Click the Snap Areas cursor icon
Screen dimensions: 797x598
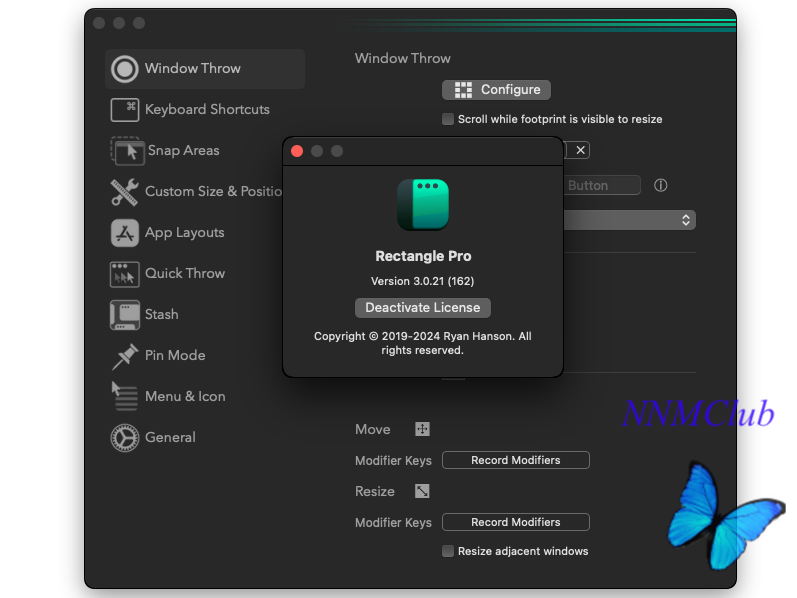pyautogui.click(x=127, y=151)
